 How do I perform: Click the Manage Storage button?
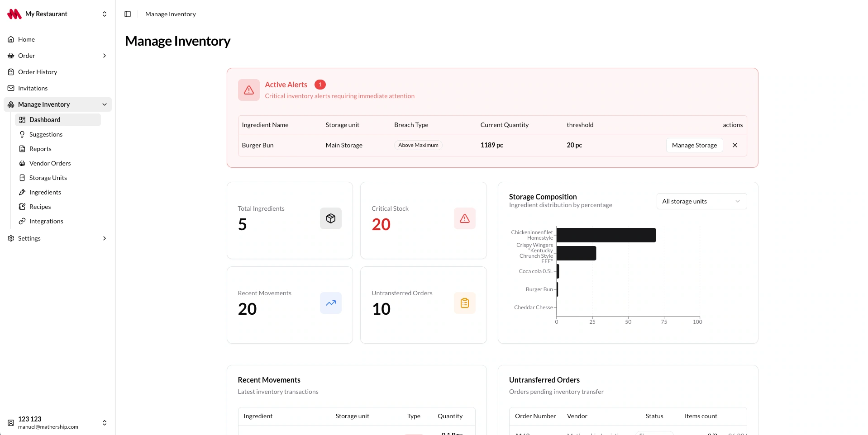[694, 145]
